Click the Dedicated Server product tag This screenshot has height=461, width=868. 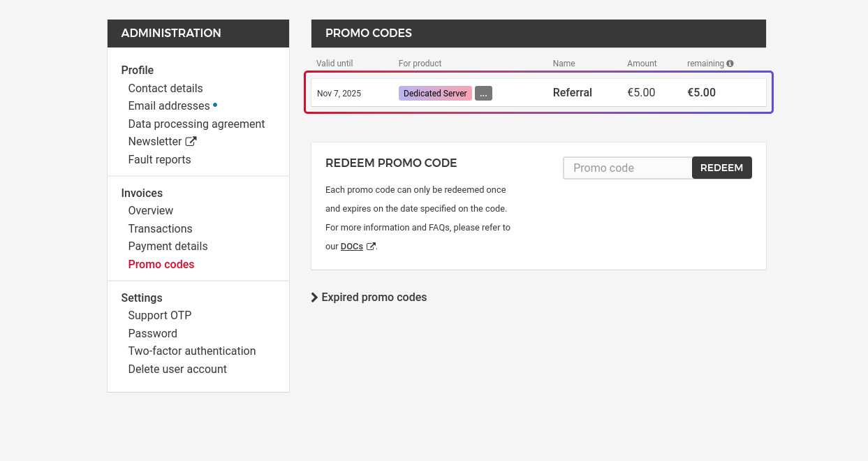tap(435, 93)
